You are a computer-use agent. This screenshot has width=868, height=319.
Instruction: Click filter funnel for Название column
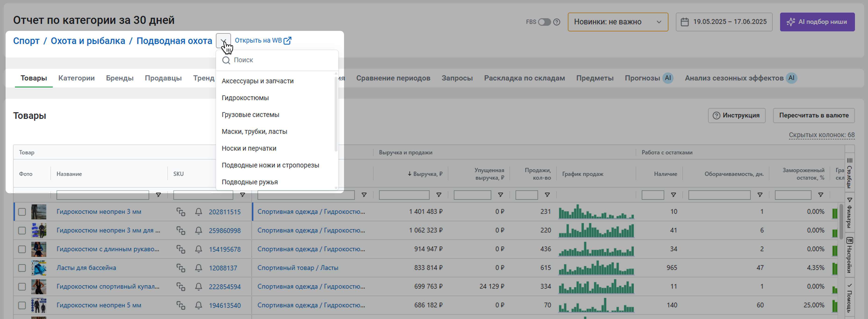158,195
